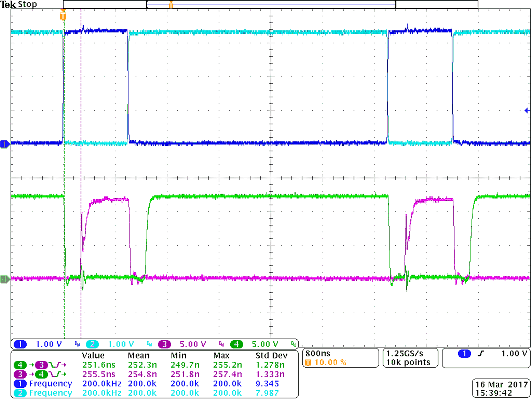
Task: Click the green channel 4 badge
Action: [237, 344]
